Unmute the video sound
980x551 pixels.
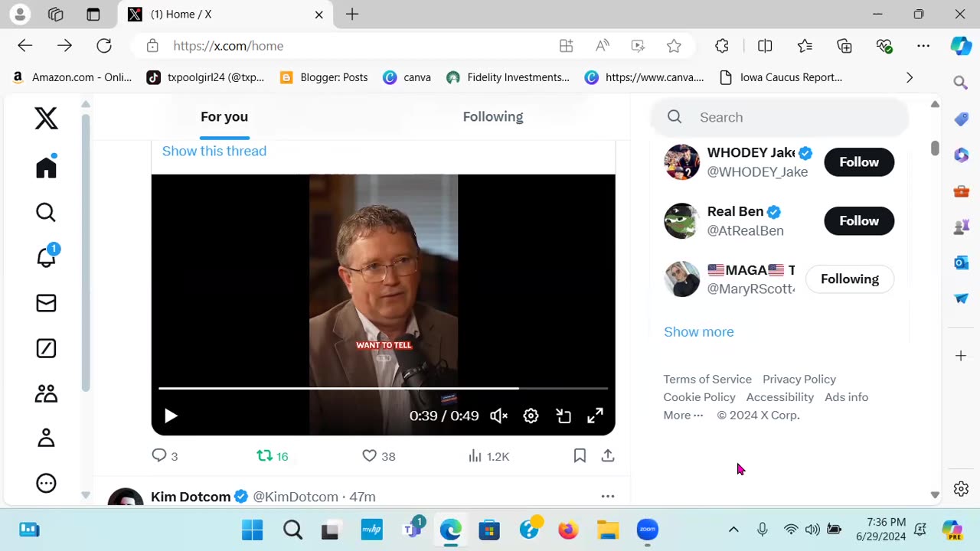click(498, 416)
